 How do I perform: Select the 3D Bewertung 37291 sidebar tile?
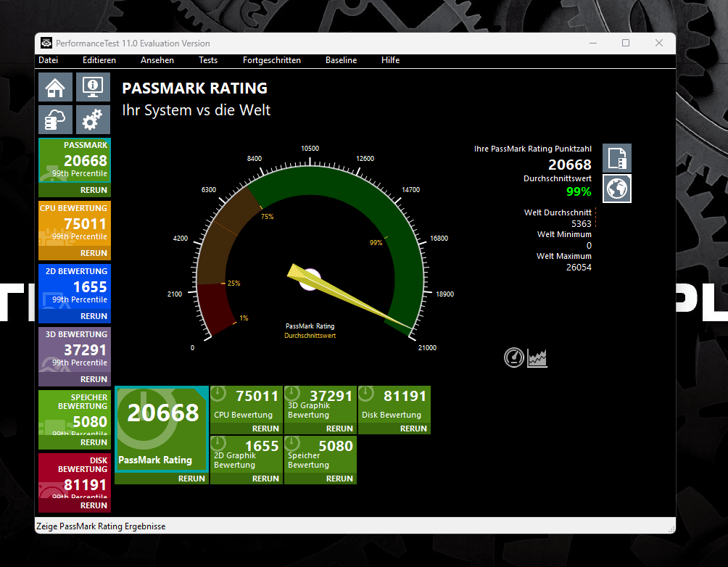click(x=75, y=349)
